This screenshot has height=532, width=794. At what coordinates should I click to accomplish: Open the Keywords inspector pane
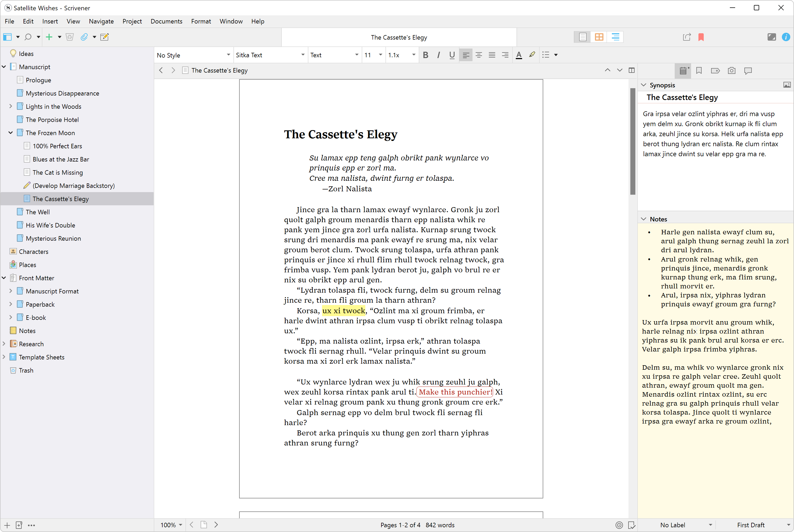pos(715,70)
